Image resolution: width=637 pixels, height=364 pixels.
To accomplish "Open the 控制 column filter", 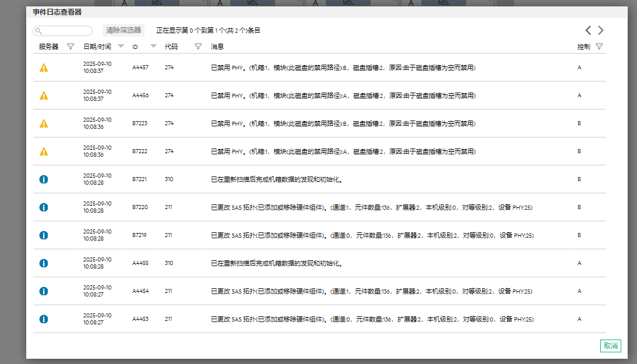I will point(599,46).
